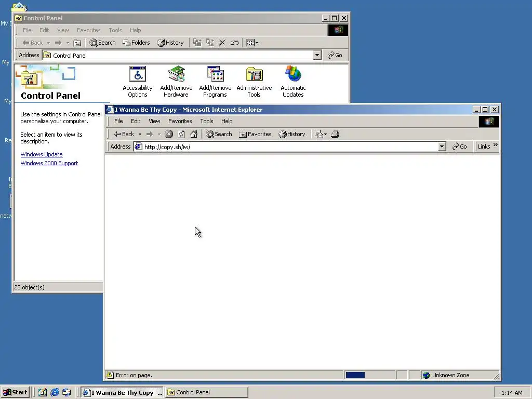Open Add/Remove Programs applet
532x399 pixels.
215,82
